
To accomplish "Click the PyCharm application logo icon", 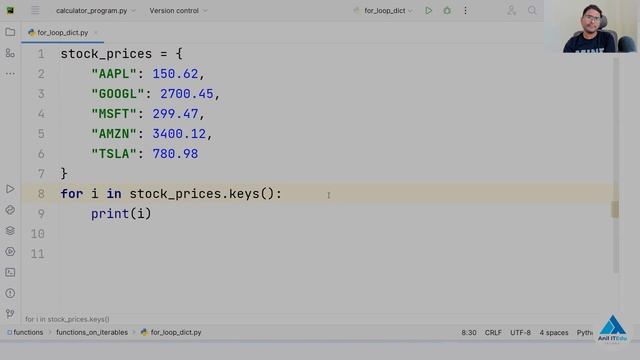I will coord(10,10).
